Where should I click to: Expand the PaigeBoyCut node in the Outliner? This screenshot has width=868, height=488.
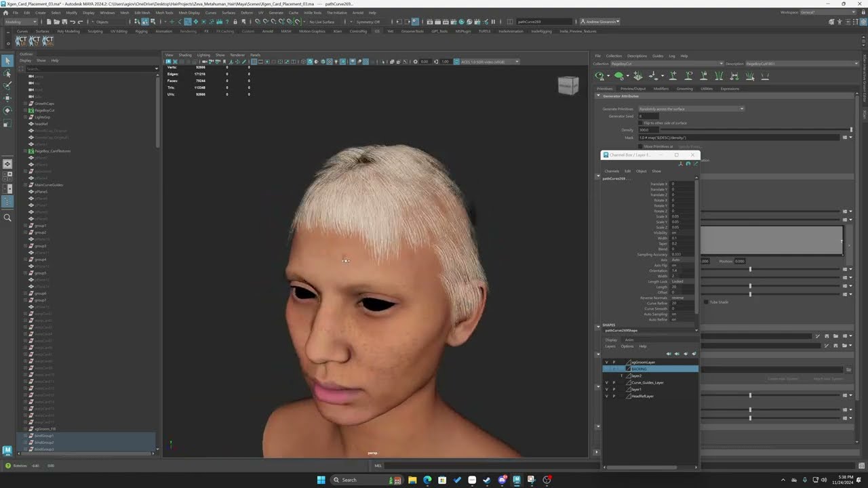(x=25, y=110)
